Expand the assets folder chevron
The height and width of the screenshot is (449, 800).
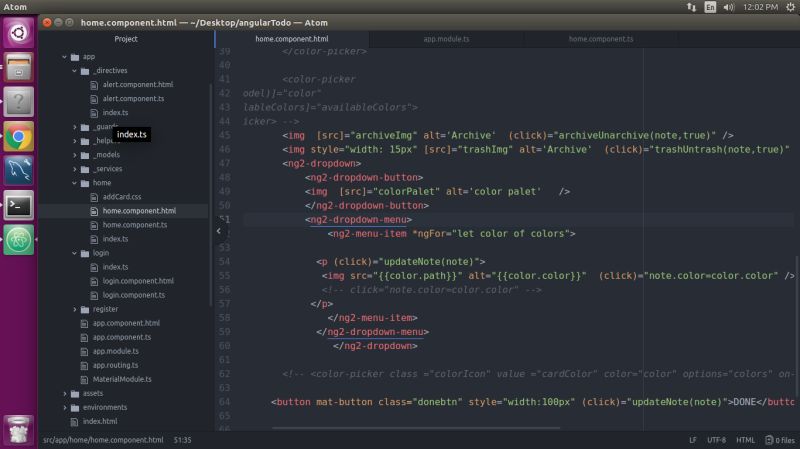(x=64, y=393)
